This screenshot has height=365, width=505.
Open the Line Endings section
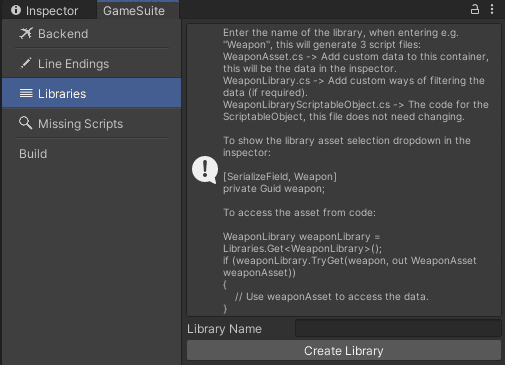tap(92, 64)
